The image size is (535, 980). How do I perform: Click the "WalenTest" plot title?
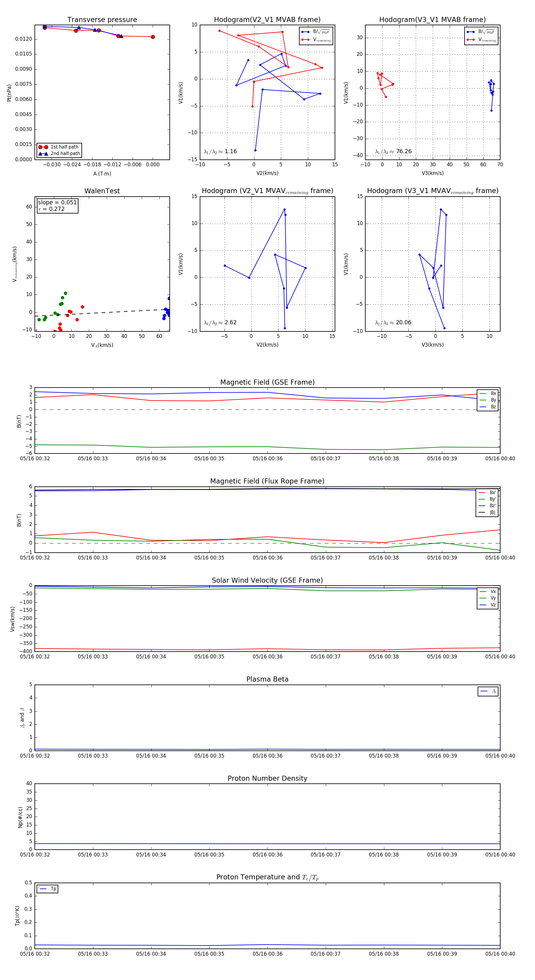pyautogui.click(x=102, y=191)
